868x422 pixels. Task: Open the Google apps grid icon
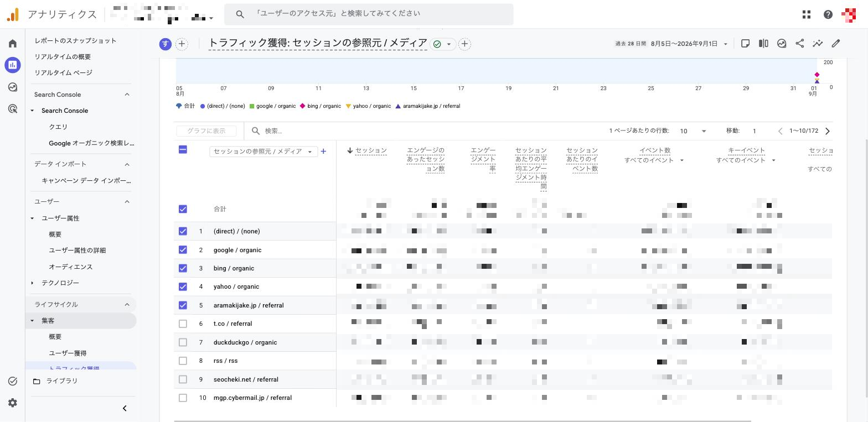tap(807, 14)
